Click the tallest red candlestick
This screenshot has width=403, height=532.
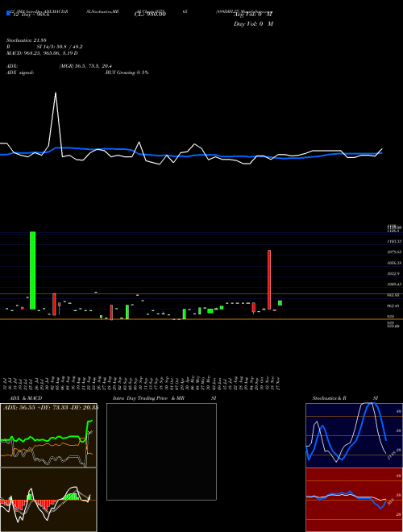tap(269, 280)
